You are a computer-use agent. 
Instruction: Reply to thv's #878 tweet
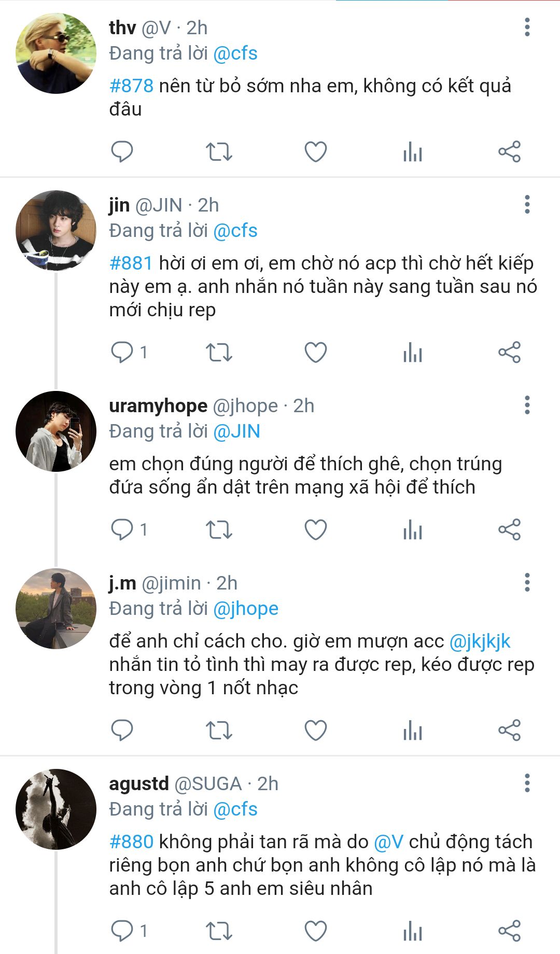(122, 152)
